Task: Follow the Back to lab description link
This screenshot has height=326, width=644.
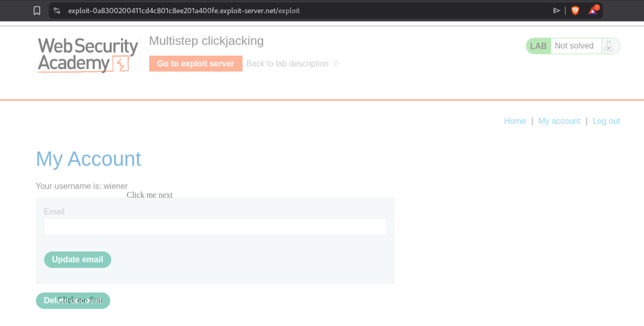Action: pyautogui.click(x=287, y=64)
